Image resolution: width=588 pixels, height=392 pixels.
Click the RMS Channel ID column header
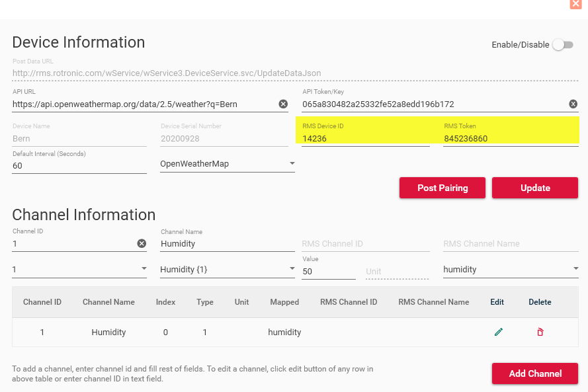(349, 302)
